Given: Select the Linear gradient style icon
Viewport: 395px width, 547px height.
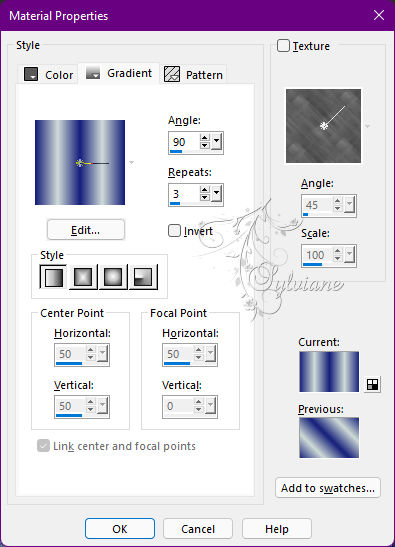Looking at the screenshot, I should (x=53, y=277).
